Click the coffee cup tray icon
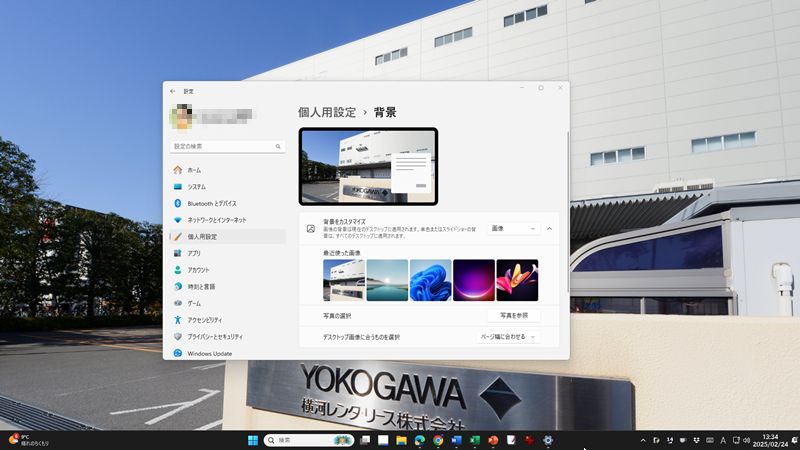Viewport: 800px width, 450px height. tap(683, 440)
